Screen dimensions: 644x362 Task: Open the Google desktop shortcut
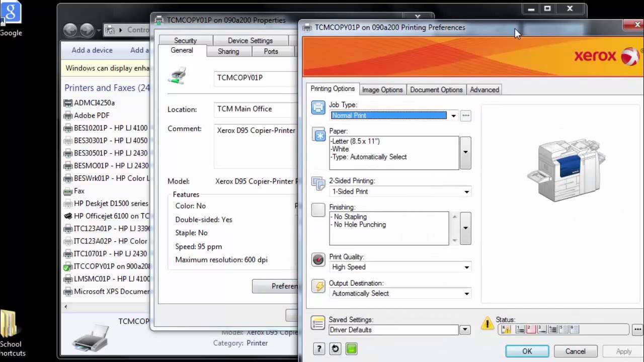(x=11, y=18)
